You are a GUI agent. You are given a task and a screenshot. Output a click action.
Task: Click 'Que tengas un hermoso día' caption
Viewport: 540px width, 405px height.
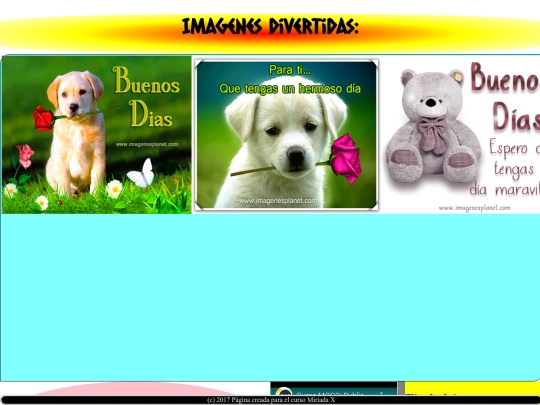(290, 89)
